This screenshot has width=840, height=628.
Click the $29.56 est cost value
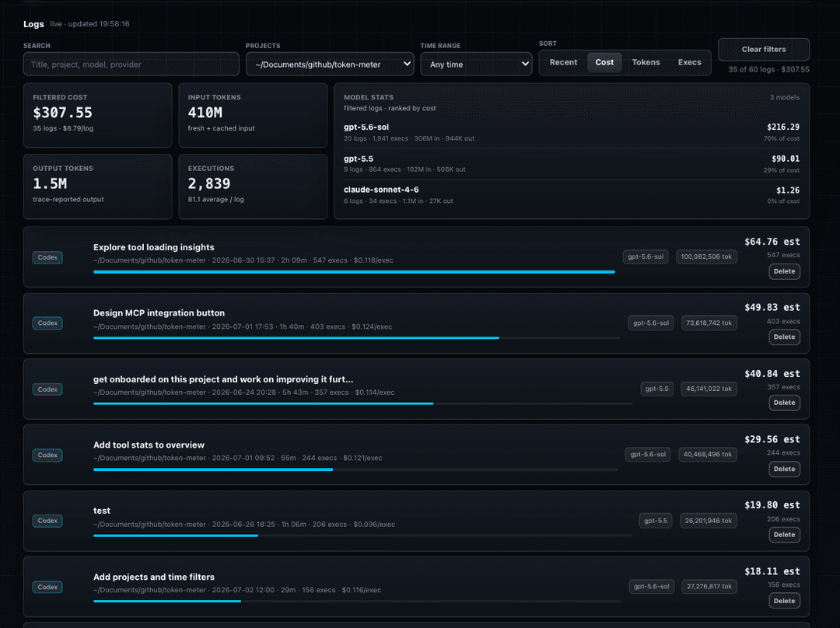coord(772,440)
